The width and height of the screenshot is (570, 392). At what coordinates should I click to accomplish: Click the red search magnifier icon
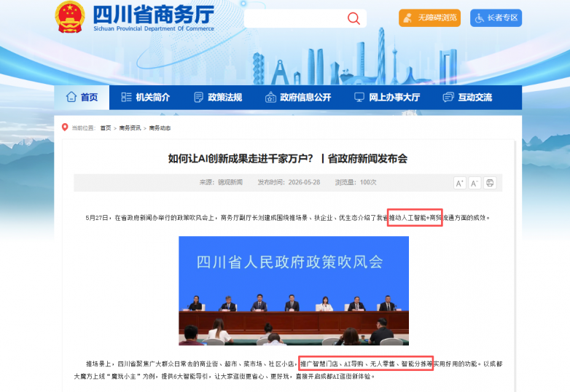coord(354,18)
